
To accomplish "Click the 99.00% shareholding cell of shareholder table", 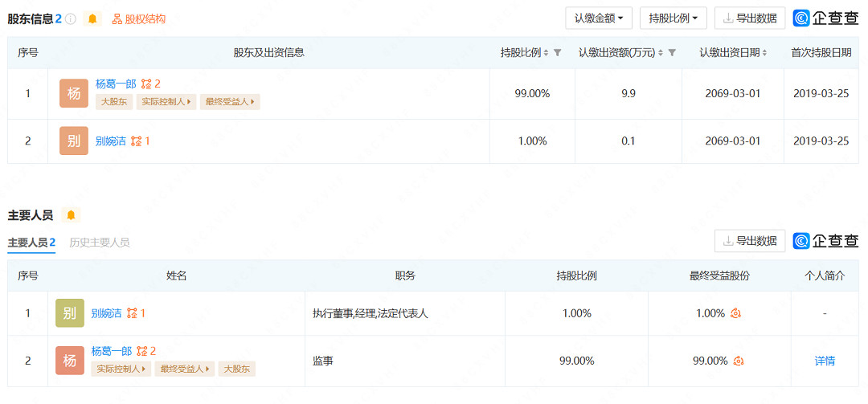I will point(533,93).
